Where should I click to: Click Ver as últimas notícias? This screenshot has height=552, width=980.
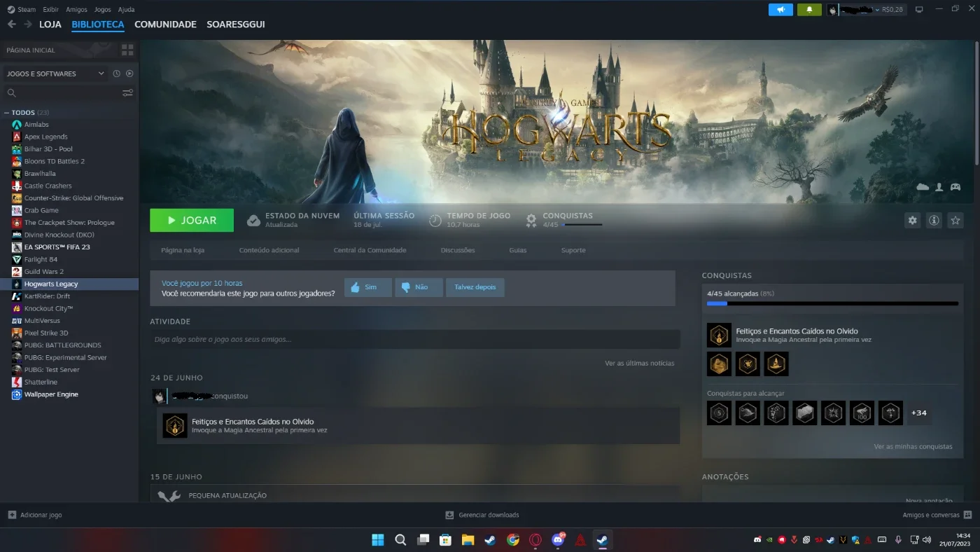pyautogui.click(x=640, y=363)
